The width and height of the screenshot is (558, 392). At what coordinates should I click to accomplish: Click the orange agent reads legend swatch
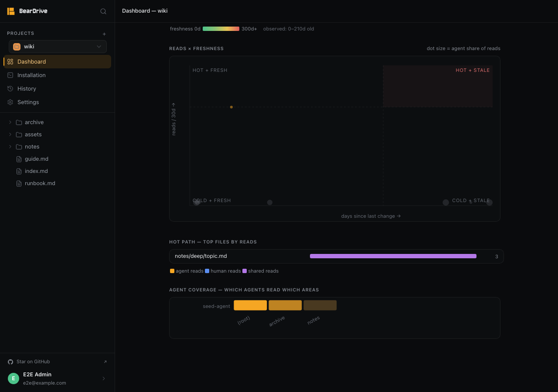(172, 271)
